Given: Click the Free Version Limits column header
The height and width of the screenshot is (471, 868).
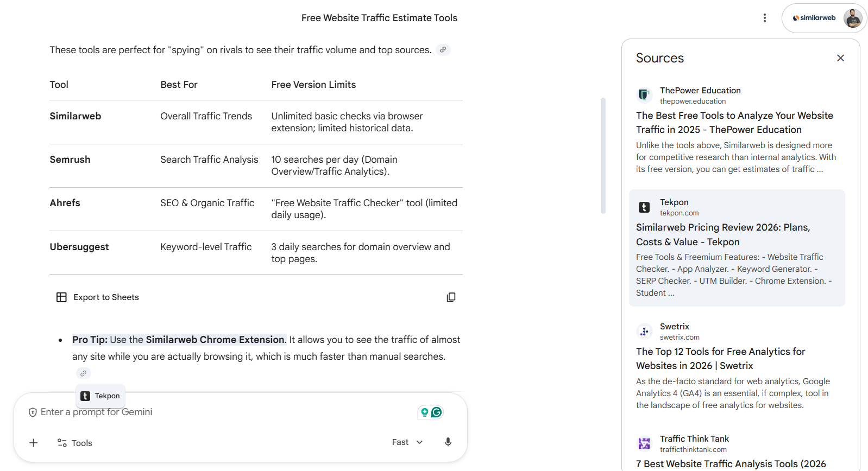Looking at the screenshot, I should click(313, 85).
